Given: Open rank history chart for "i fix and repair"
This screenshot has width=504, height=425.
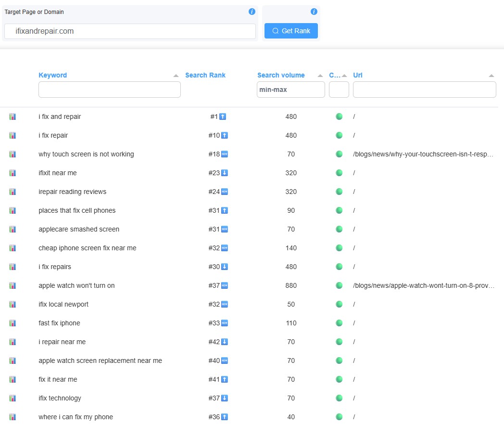Looking at the screenshot, I should (x=12, y=116).
